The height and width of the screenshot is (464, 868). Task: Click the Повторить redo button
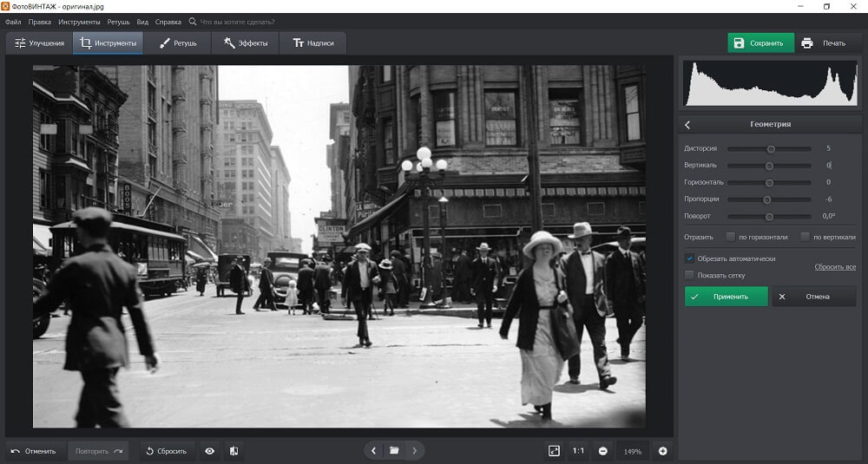click(x=98, y=451)
